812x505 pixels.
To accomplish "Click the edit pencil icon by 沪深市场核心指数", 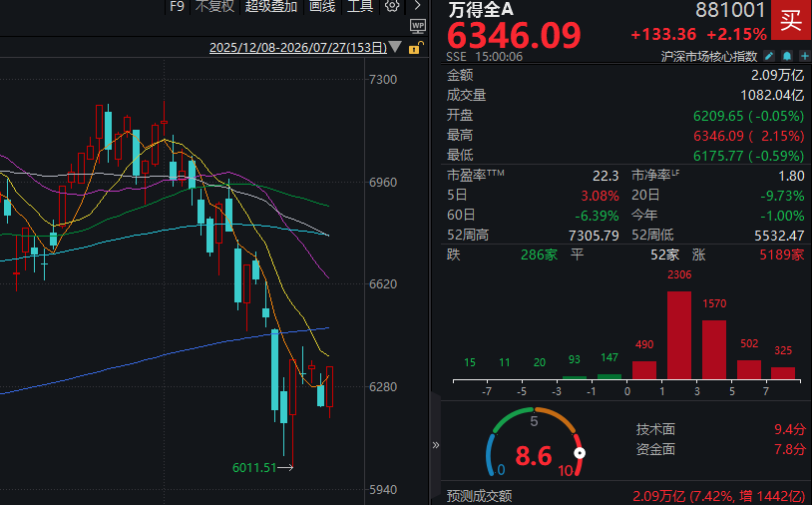I will (x=769, y=56).
